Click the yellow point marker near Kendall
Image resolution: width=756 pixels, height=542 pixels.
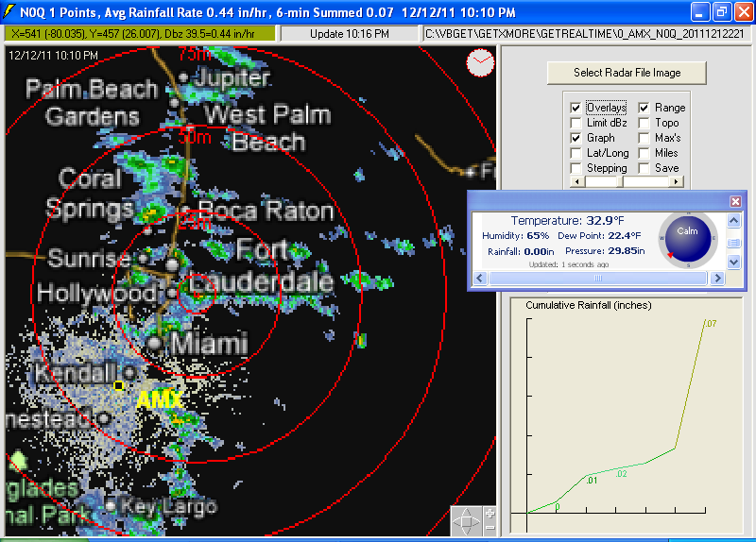(x=118, y=385)
